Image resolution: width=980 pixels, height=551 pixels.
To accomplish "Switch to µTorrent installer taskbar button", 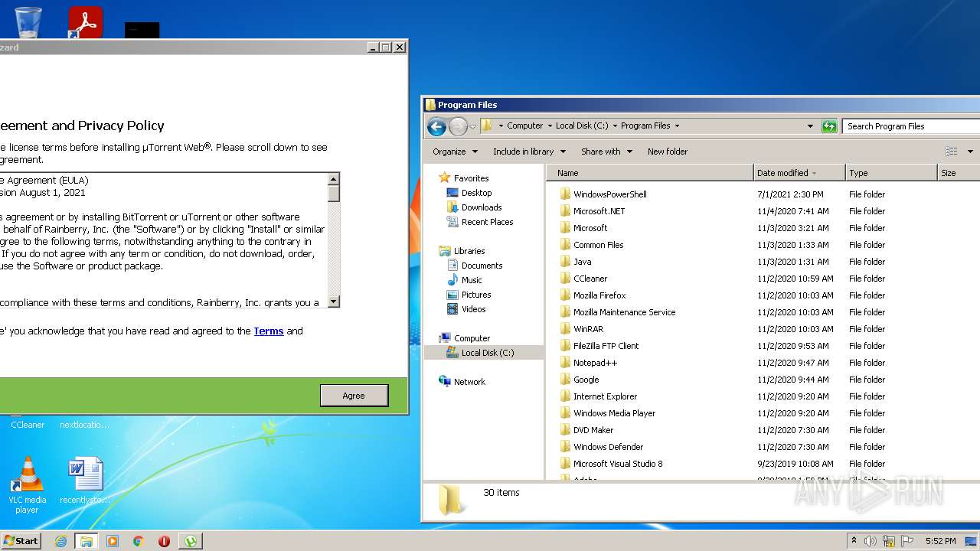I will point(191,541).
